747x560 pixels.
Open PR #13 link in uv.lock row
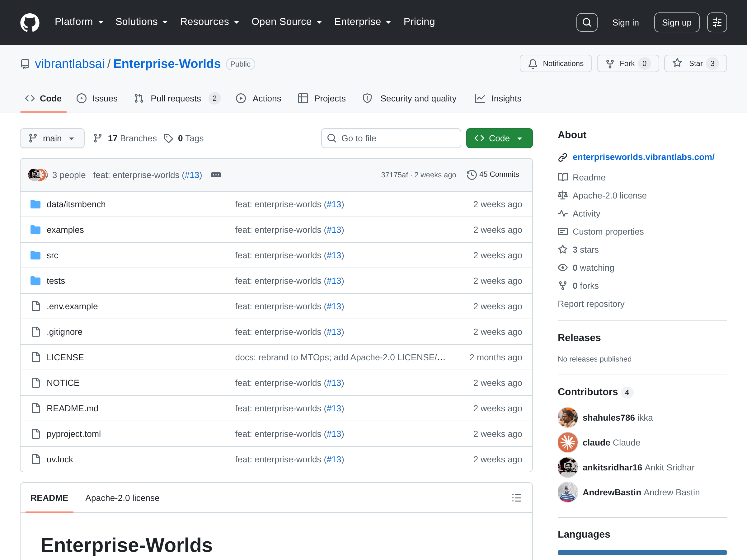[x=334, y=460]
